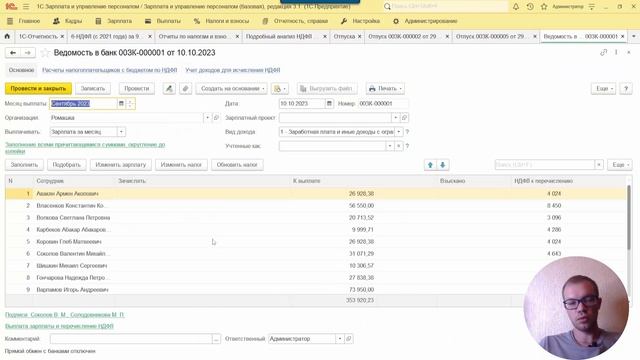Move row down with the down arrow
Screen dimensions: 640x360
[442, 165]
